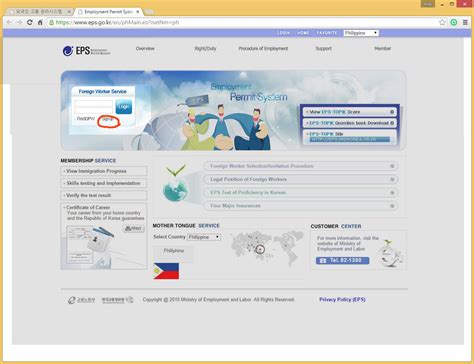Open the Right/Duty menu

point(205,49)
